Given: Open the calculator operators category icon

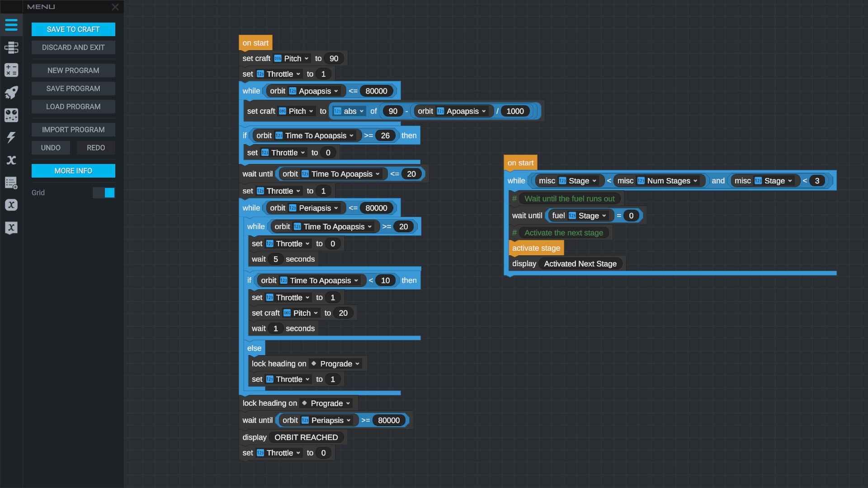Looking at the screenshot, I should pyautogui.click(x=11, y=70).
